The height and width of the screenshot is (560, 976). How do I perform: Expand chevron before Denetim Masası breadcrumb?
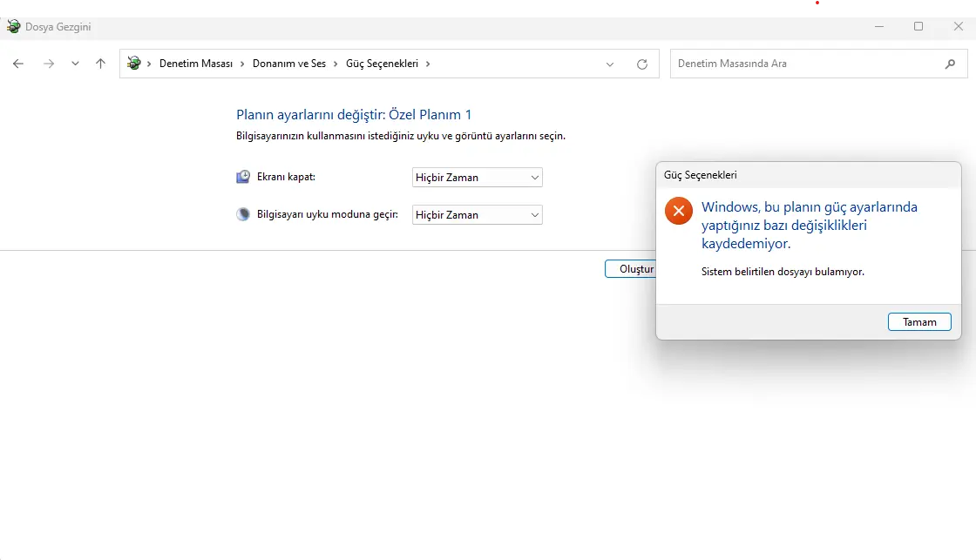pyautogui.click(x=149, y=64)
